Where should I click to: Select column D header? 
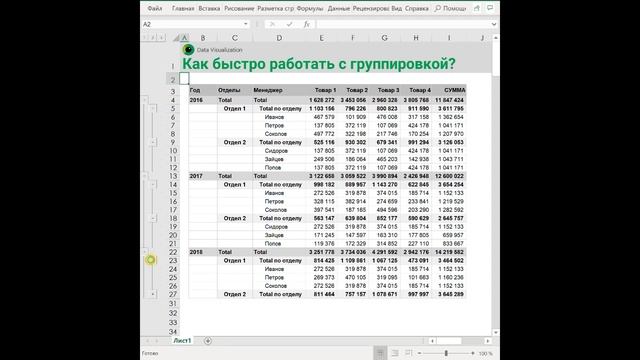click(x=279, y=38)
